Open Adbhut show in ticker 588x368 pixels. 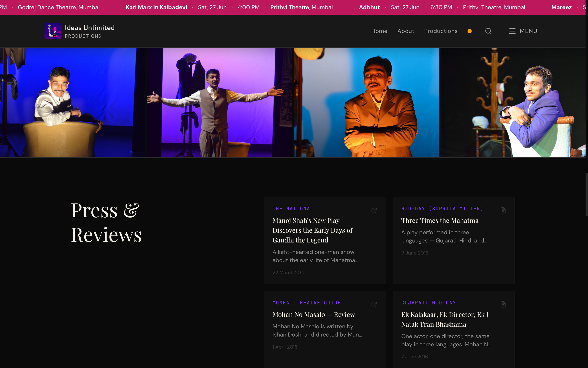tap(369, 7)
